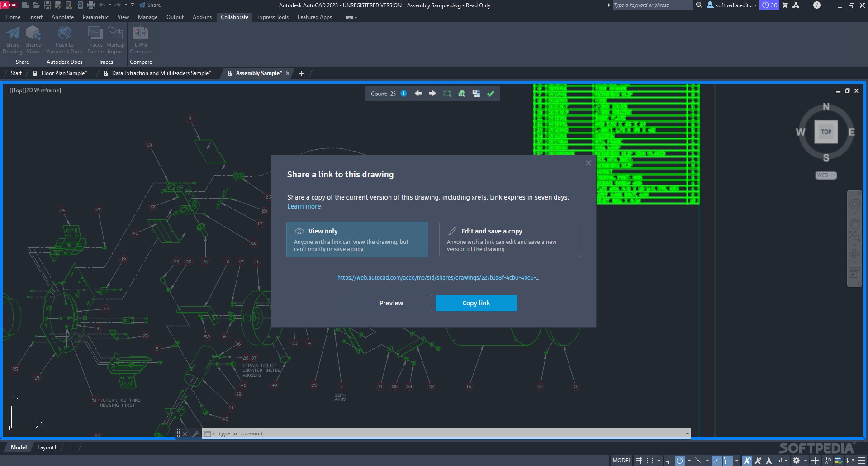868x466 pixels.
Task: Click the insert count table icon
Action: (x=476, y=93)
